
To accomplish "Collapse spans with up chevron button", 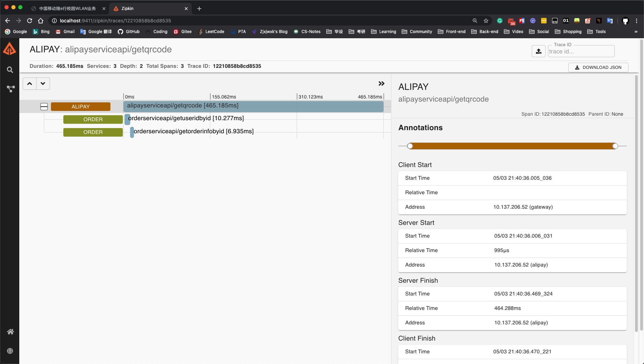I will pyautogui.click(x=30, y=84).
